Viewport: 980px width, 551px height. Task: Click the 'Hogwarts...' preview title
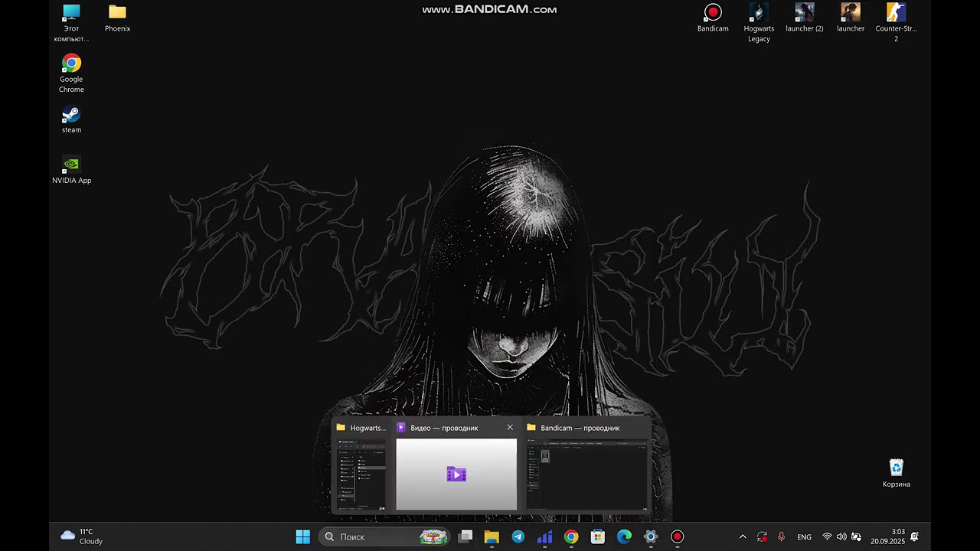(368, 428)
